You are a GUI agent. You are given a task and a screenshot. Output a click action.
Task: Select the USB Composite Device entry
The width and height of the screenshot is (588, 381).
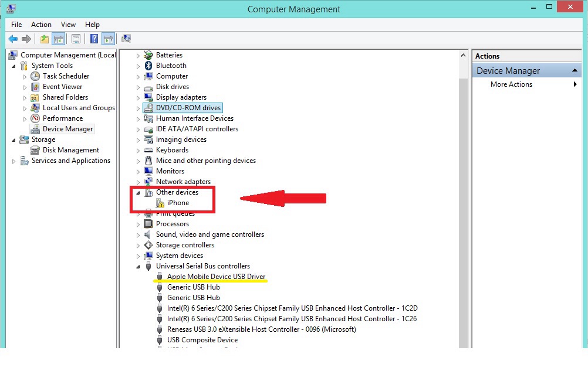point(202,340)
